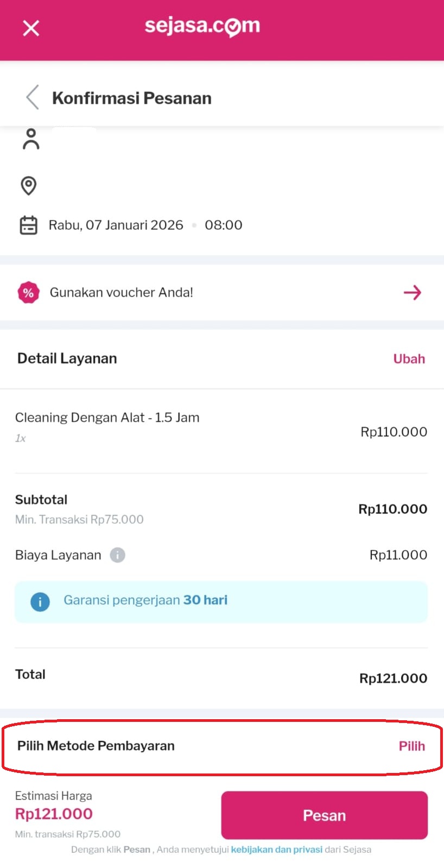Select the Pilih Metode Pembayaran row
Screen dimensions: 444x868
[96, 746]
